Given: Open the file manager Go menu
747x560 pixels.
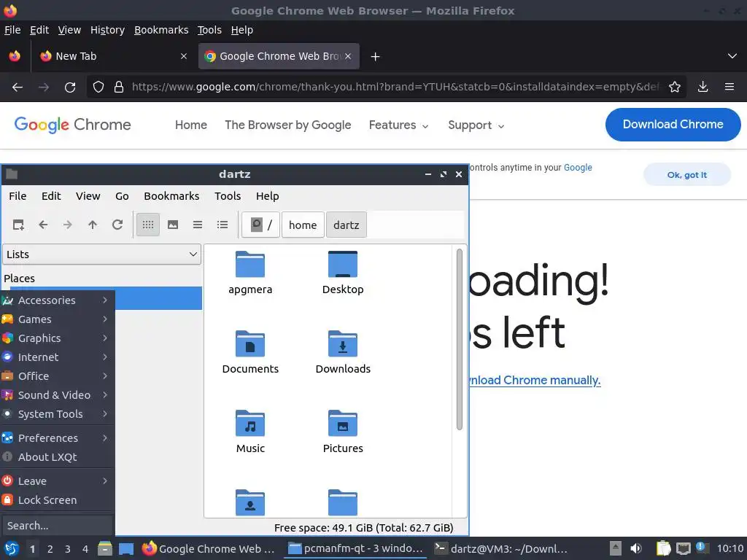Looking at the screenshot, I should pos(122,196).
